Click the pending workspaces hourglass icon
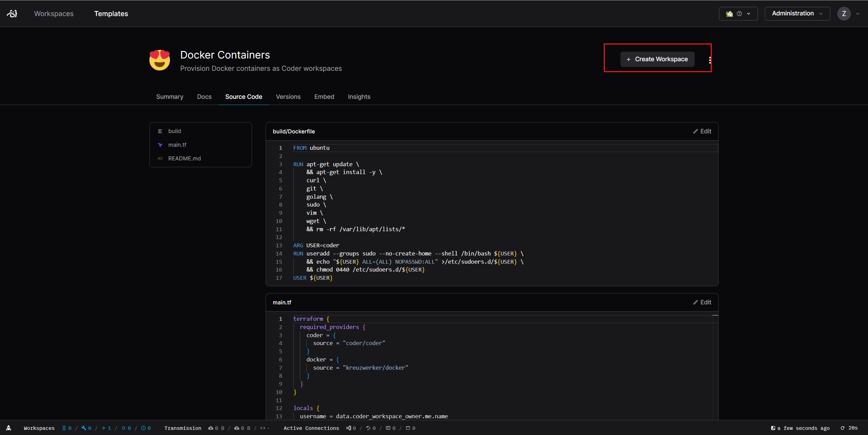 (x=64, y=428)
